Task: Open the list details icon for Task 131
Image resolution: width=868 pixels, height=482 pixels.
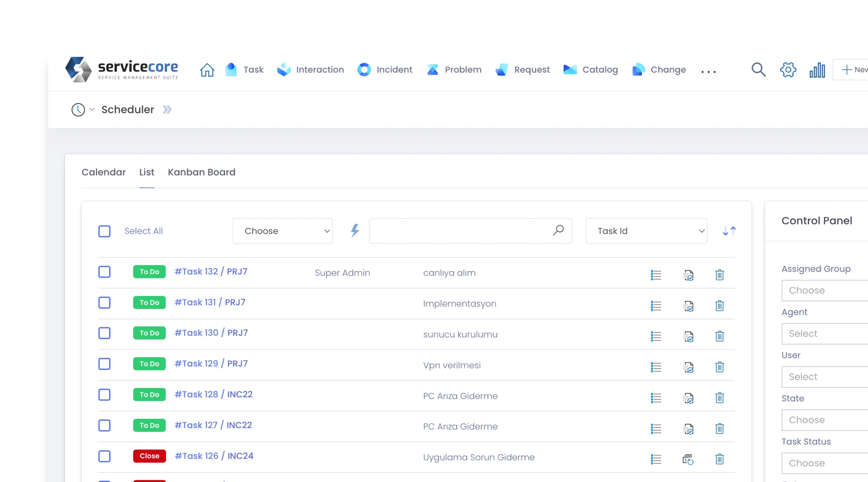Action: (x=656, y=306)
